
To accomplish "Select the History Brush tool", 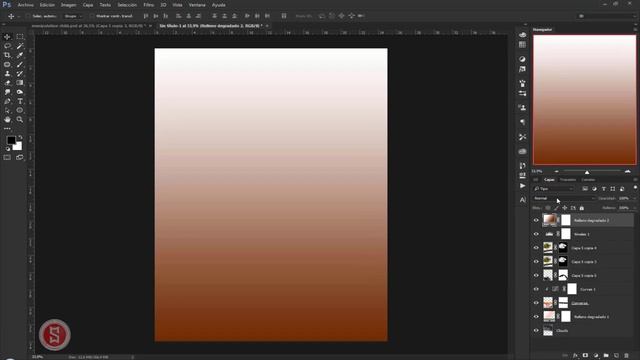I will 20,74.
